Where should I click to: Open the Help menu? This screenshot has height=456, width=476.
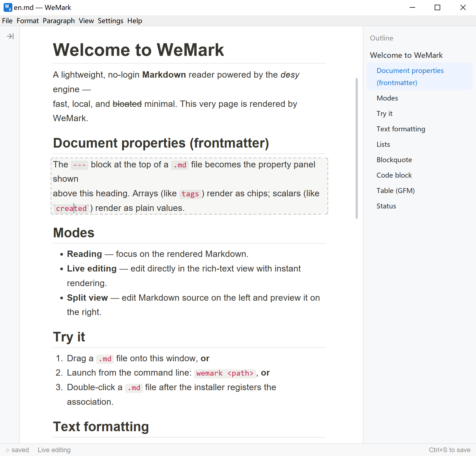click(135, 21)
